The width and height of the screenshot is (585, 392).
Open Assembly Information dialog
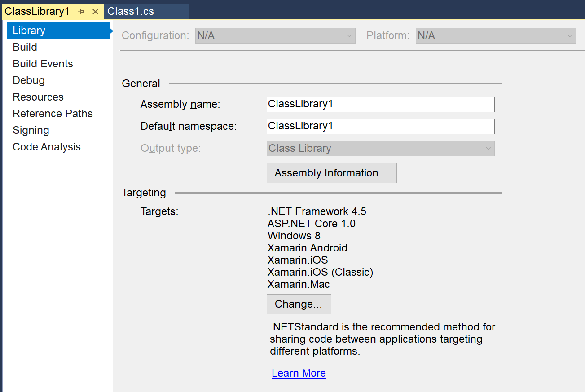[331, 173]
